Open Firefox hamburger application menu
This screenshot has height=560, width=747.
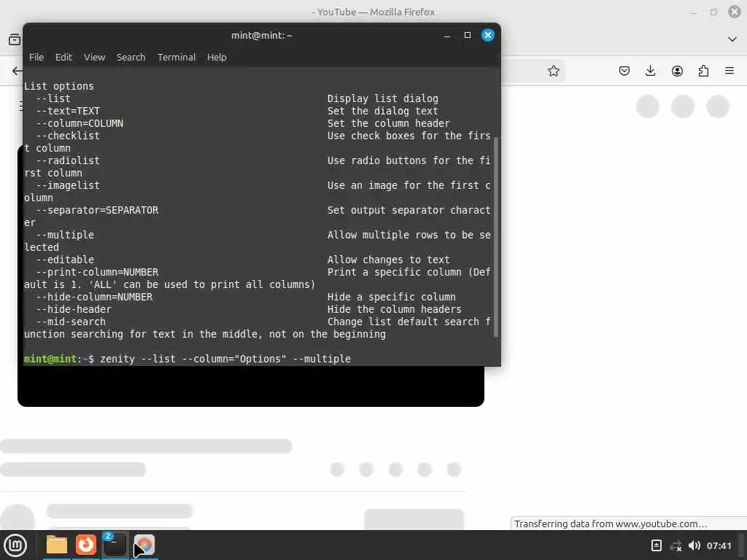[x=729, y=71]
